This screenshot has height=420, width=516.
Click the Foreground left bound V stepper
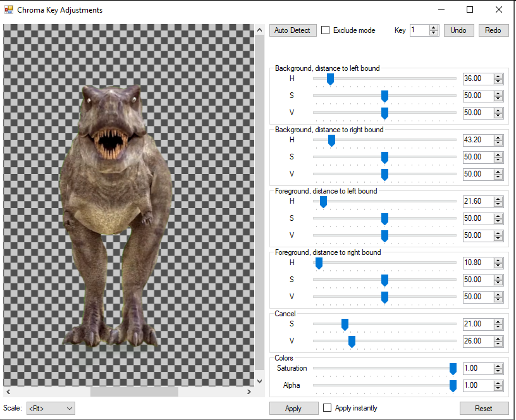tap(498, 235)
